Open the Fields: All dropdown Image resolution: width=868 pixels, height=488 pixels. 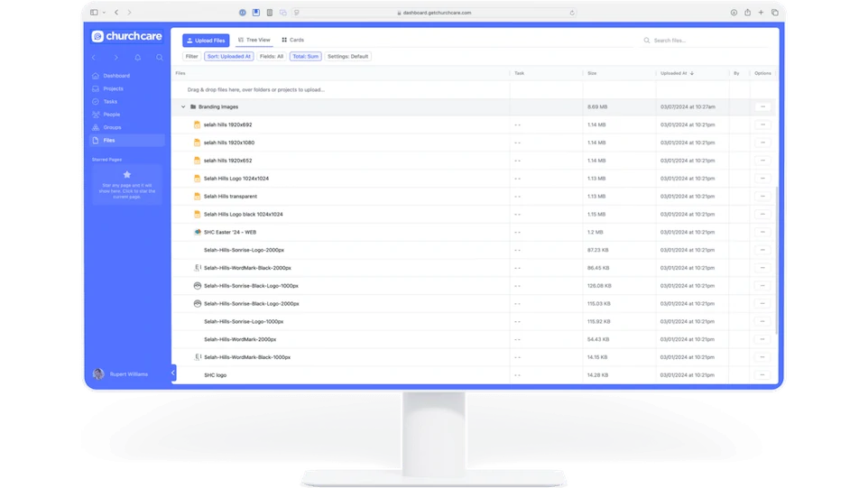click(272, 57)
